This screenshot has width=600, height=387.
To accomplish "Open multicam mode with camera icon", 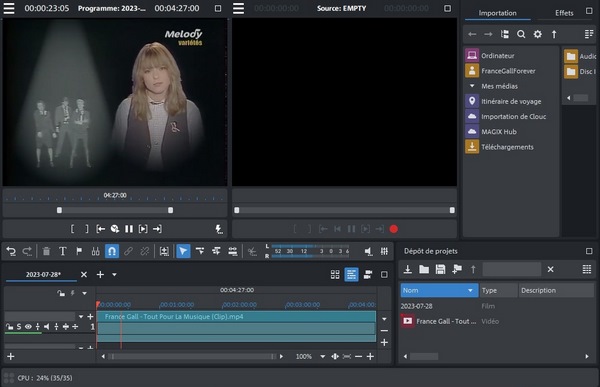I will pyautogui.click(x=368, y=274).
